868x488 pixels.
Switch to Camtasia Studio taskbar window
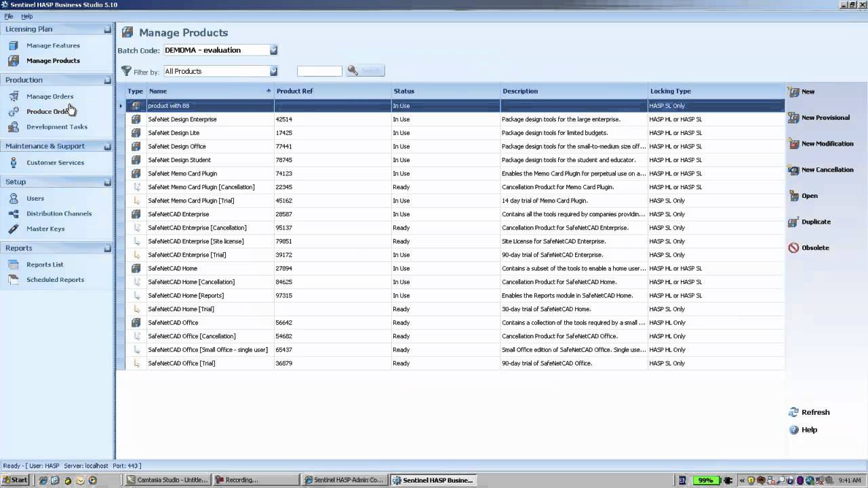[x=168, y=480]
